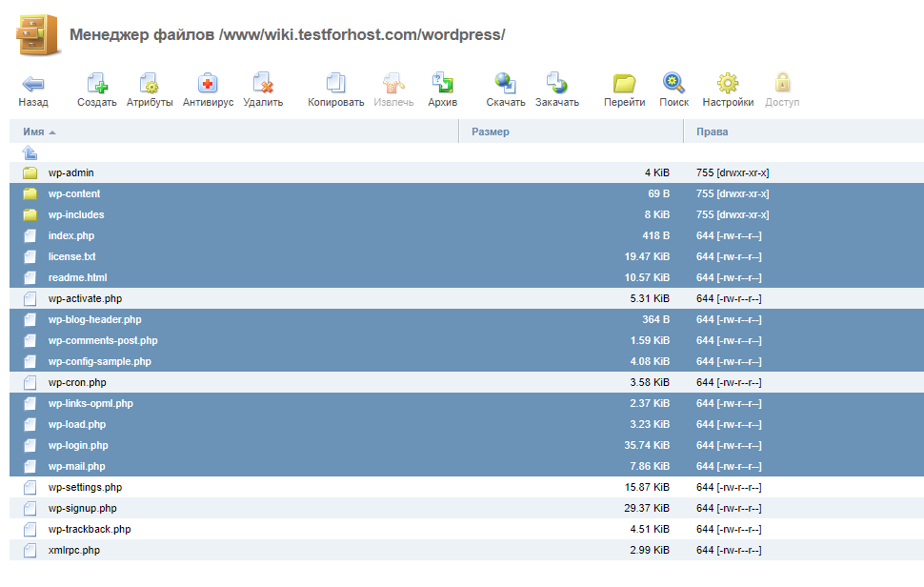
Task: Select the wp-activate.php file
Action: 85,299
